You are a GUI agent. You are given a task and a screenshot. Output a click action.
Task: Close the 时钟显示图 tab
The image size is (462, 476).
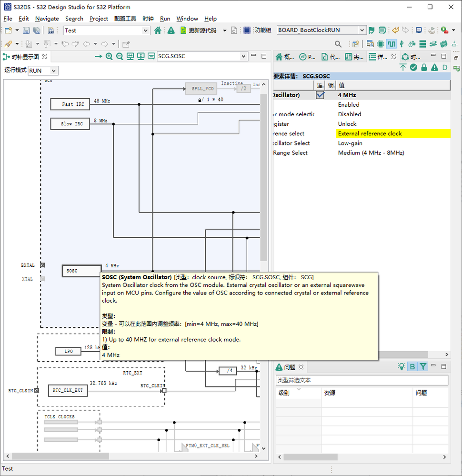tap(45, 57)
